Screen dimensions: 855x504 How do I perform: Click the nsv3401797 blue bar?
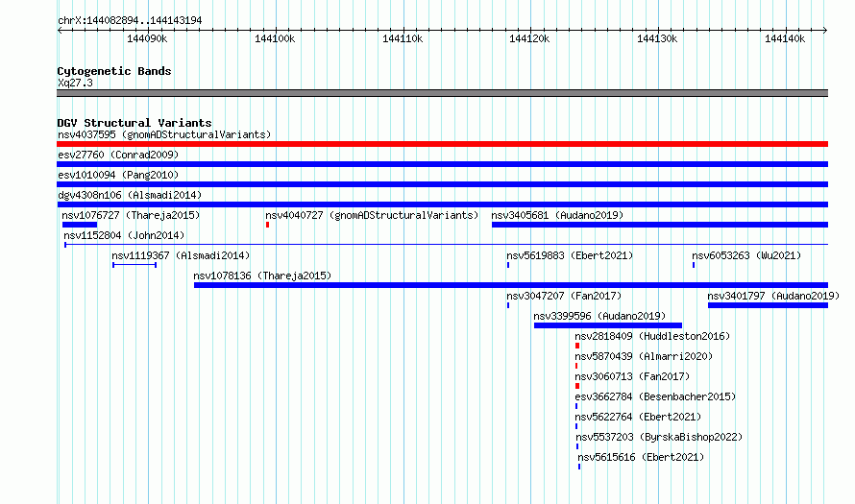pyautogui.click(x=768, y=305)
